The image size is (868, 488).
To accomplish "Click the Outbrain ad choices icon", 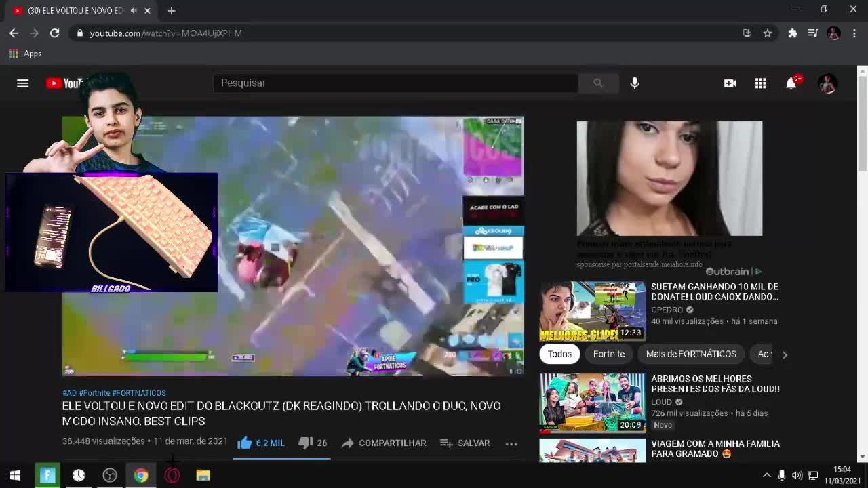I will point(758,272).
